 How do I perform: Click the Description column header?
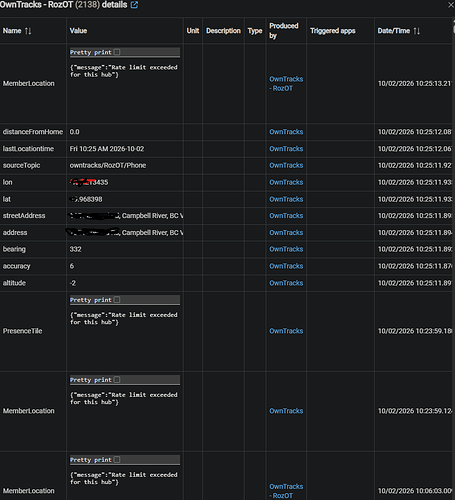(223, 31)
